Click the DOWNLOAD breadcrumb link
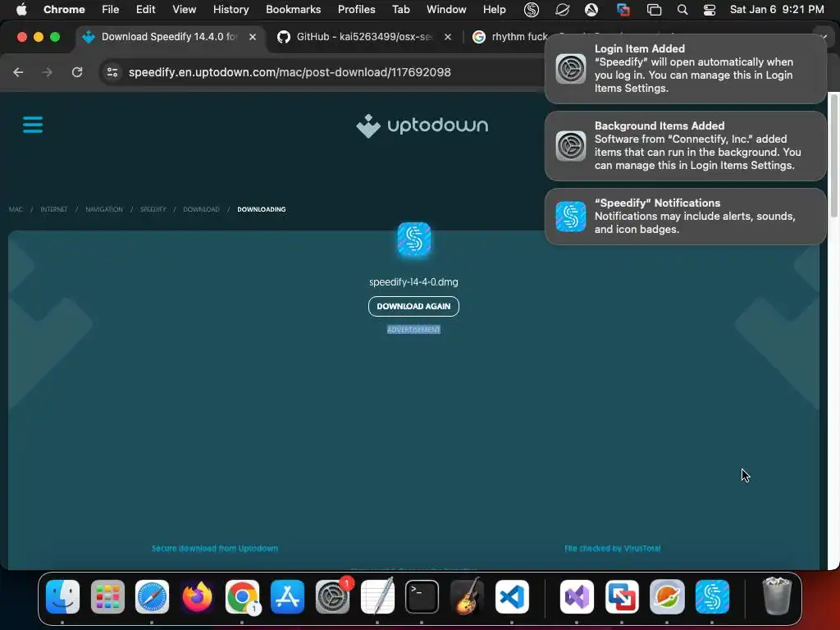The height and width of the screenshot is (630, 840). pyautogui.click(x=202, y=209)
